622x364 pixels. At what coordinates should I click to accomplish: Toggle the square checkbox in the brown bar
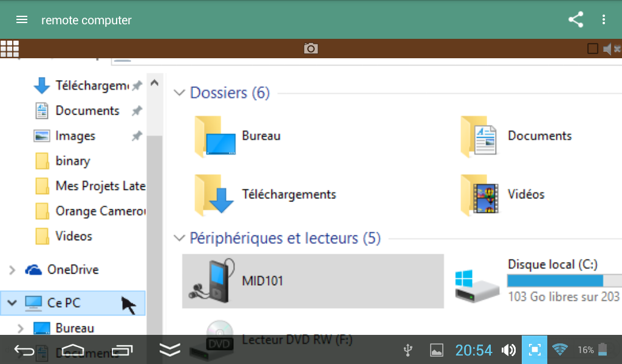tap(593, 49)
